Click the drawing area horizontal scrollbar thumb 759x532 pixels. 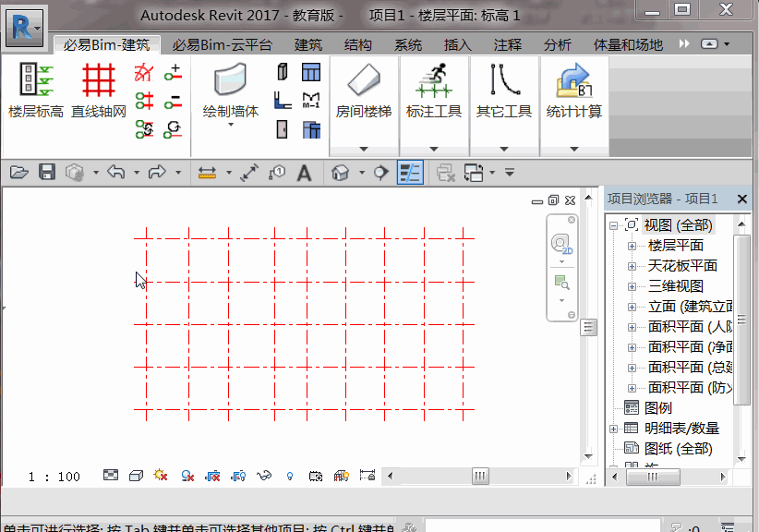click(480, 476)
